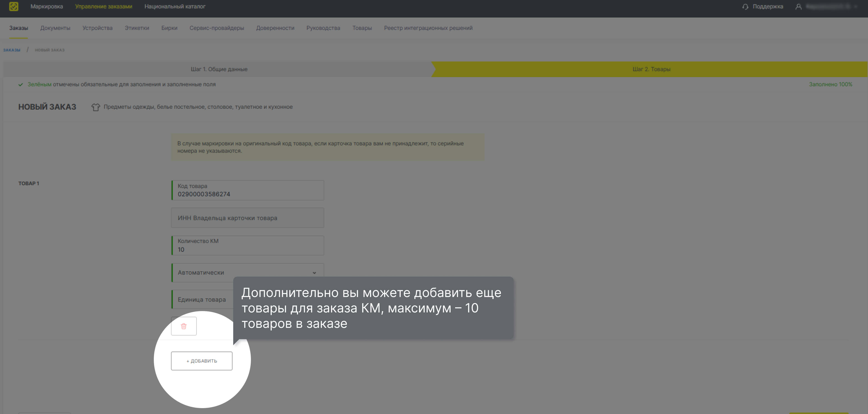Screen dimensions: 868x414
Task: Select Управление заказами in the top menu
Action: (104, 6)
